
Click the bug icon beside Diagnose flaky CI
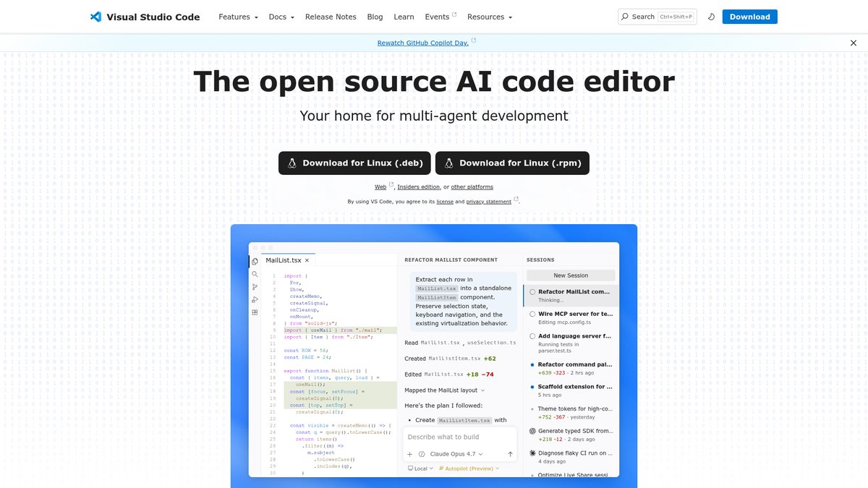coord(532,453)
